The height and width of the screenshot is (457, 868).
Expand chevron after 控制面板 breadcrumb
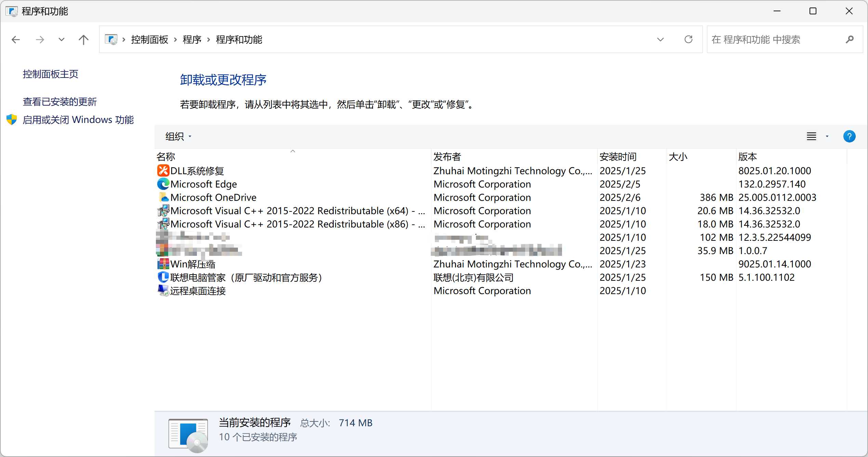[175, 40]
